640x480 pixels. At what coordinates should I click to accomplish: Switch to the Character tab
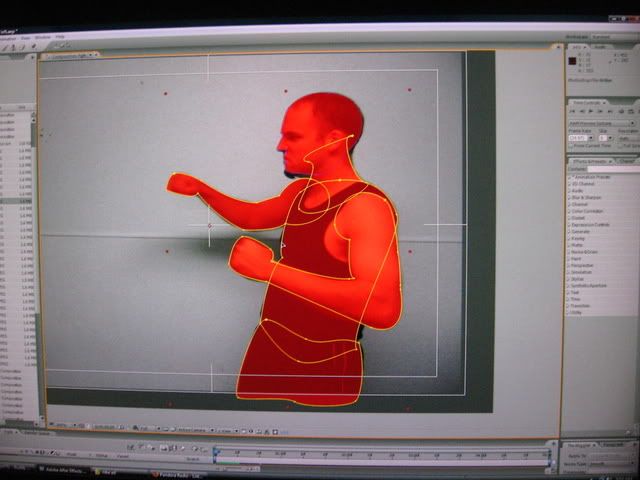click(627, 161)
